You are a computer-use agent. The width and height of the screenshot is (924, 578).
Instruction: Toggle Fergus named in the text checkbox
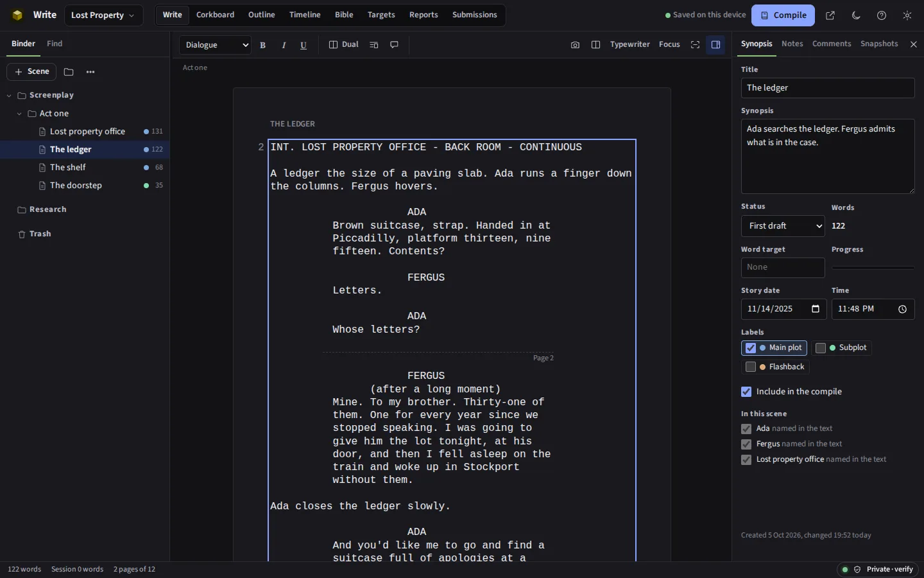(746, 444)
